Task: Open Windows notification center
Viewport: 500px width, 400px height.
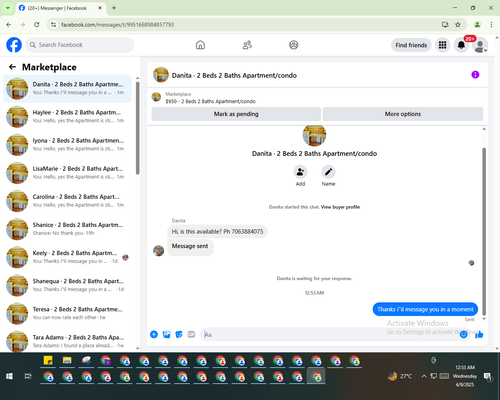Action: click(x=488, y=376)
